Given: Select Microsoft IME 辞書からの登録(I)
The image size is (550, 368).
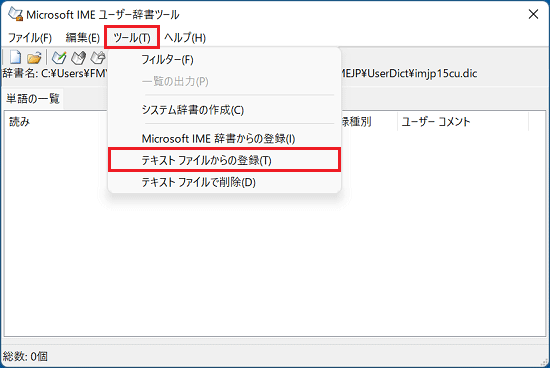Looking at the screenshot, I should (x=224, y=139).
